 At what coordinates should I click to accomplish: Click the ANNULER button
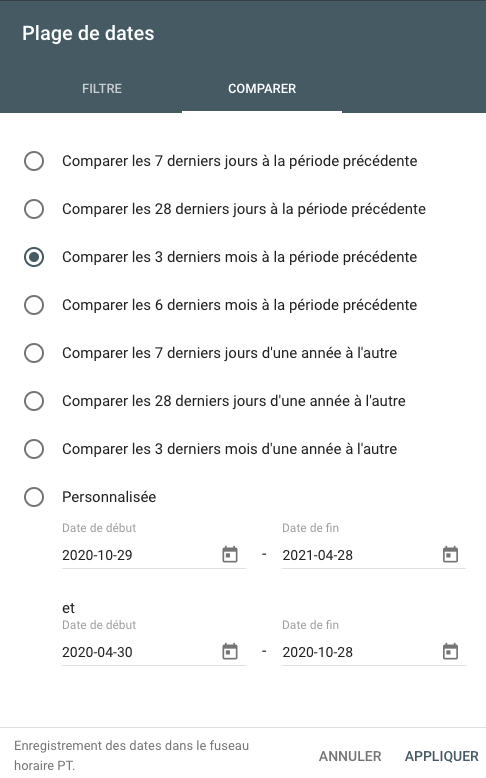coord(350,756)
